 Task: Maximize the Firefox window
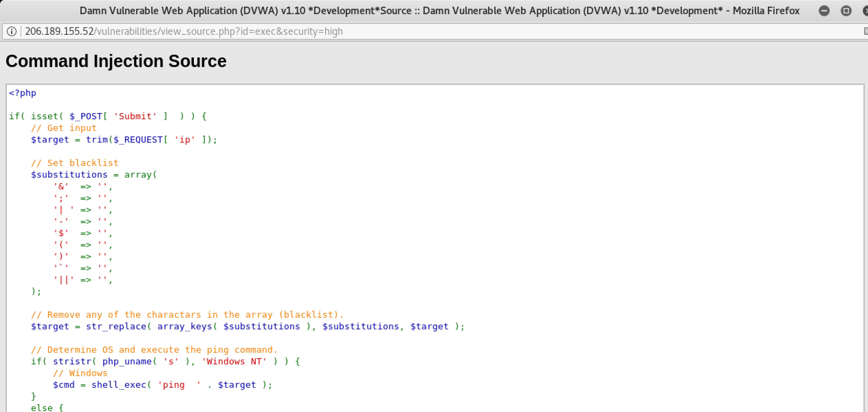[x=846, y=11]
